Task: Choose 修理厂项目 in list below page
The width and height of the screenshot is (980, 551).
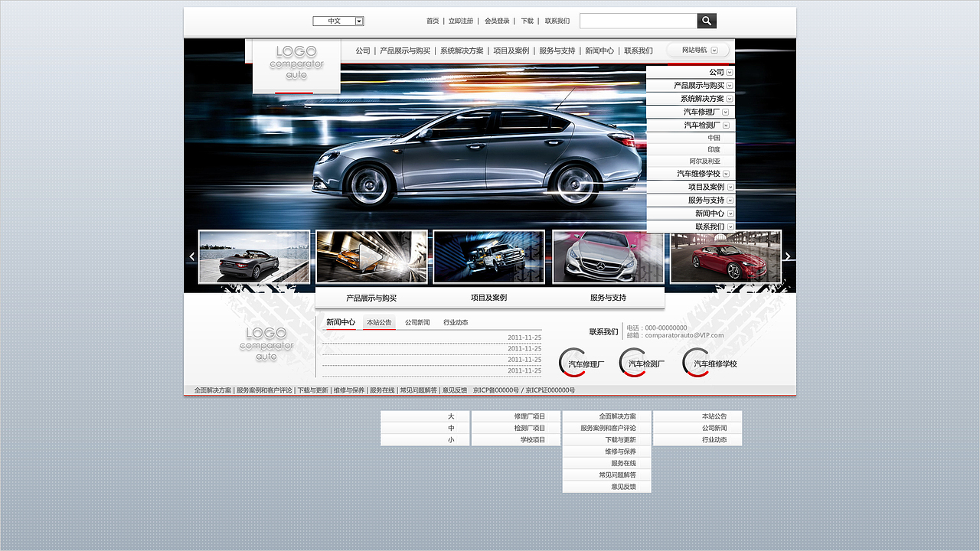Action: pos(516,416)
